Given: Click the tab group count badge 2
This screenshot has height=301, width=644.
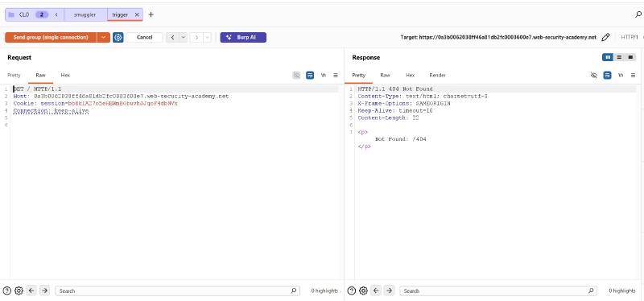Looking at the screenshot, I should click(42, 14).
